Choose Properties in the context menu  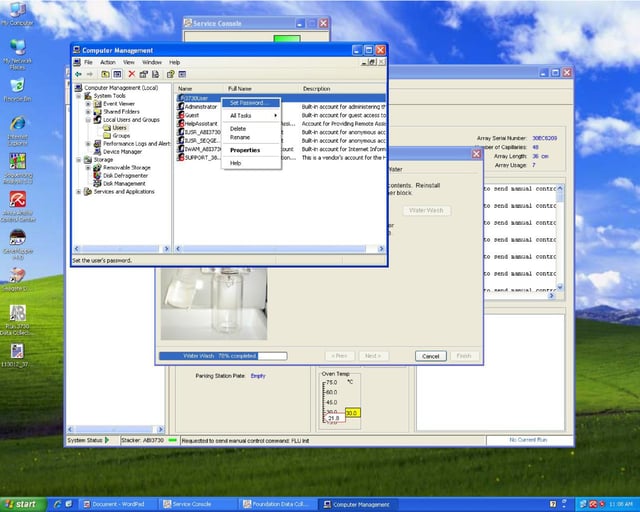click(251, 150)
